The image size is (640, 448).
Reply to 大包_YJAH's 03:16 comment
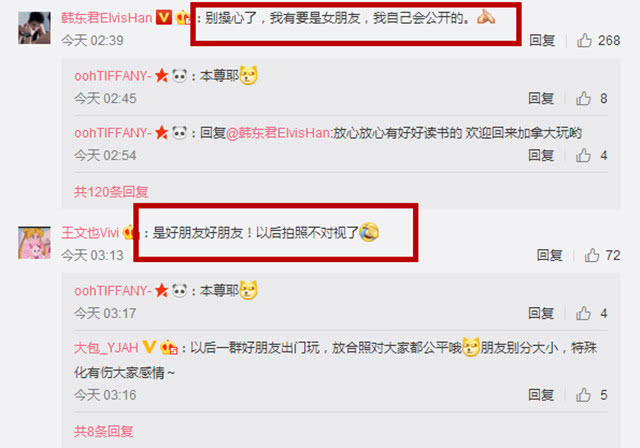pyautogui.click(x=541, y=395)
